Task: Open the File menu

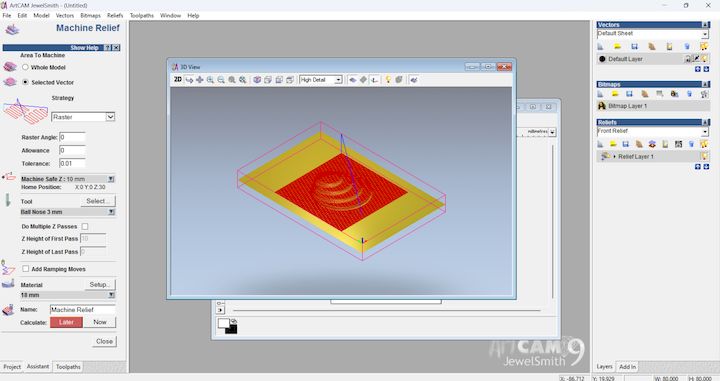Action: point(7,15)
